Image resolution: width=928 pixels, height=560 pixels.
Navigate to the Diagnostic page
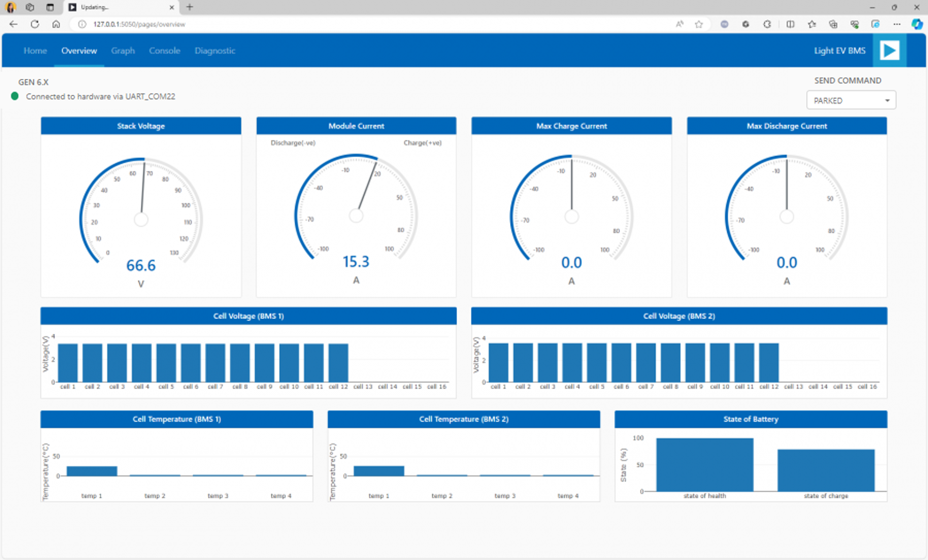tap(215, 50)
